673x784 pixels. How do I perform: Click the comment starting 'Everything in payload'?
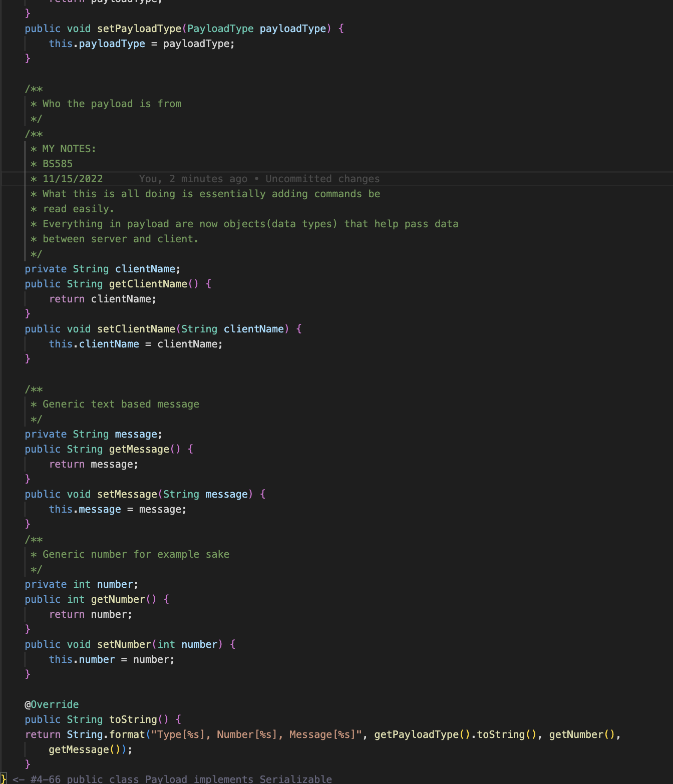coord(250,224)
